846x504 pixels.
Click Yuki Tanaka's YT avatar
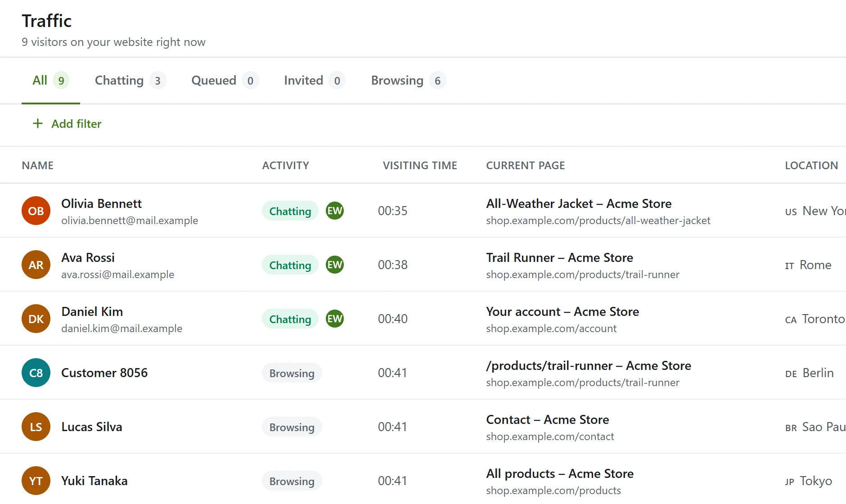(36, 481)
